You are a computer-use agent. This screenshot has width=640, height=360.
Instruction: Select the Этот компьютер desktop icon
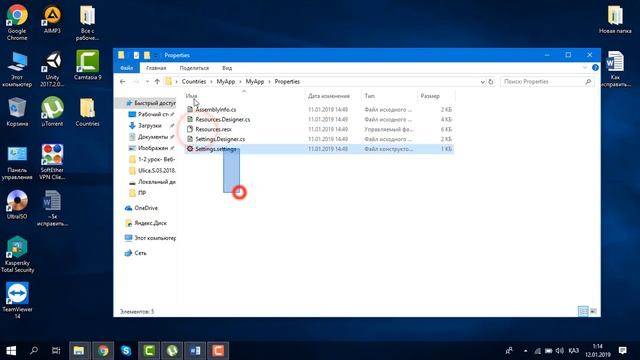pyautogui.click(x=17, y=69)
